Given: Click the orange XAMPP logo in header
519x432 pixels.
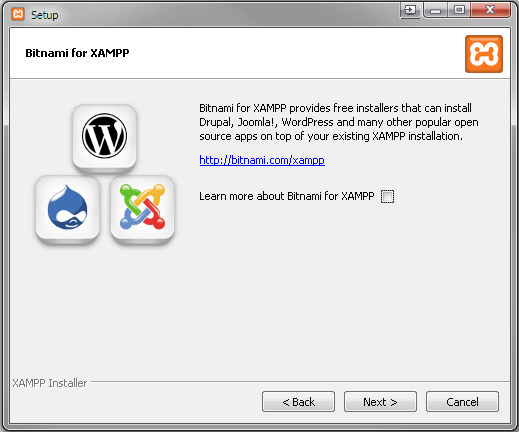Looking at the screenshot, I should coord(484,54).
